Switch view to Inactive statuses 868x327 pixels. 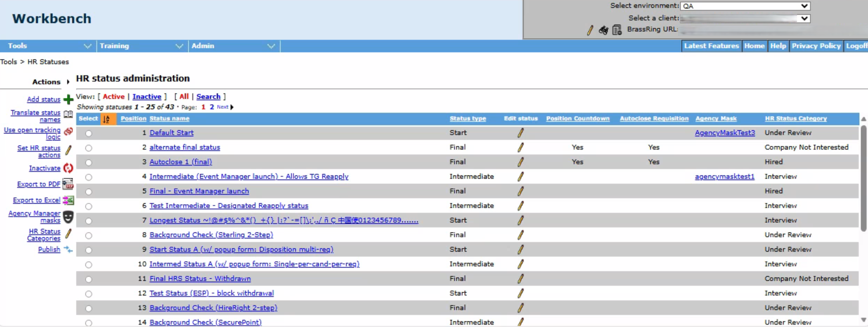click(146, 96)
